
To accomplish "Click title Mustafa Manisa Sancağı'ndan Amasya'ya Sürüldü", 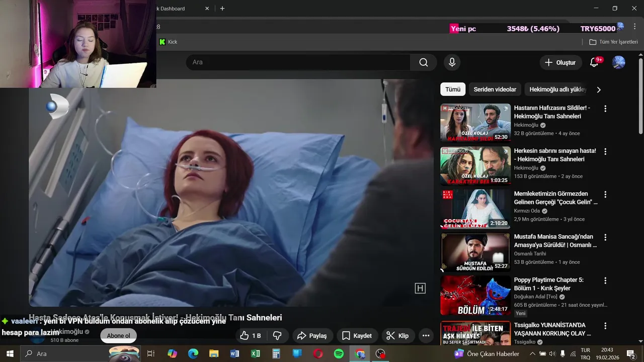I will point(555,241).
